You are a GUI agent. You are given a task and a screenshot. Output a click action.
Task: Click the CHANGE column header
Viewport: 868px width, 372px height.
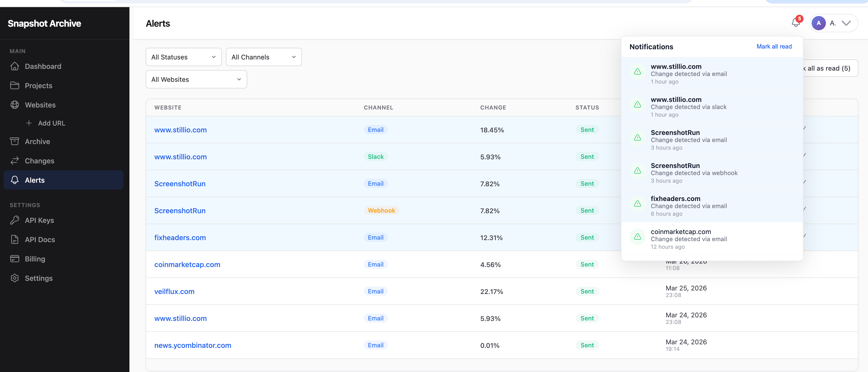click(493, 107)
